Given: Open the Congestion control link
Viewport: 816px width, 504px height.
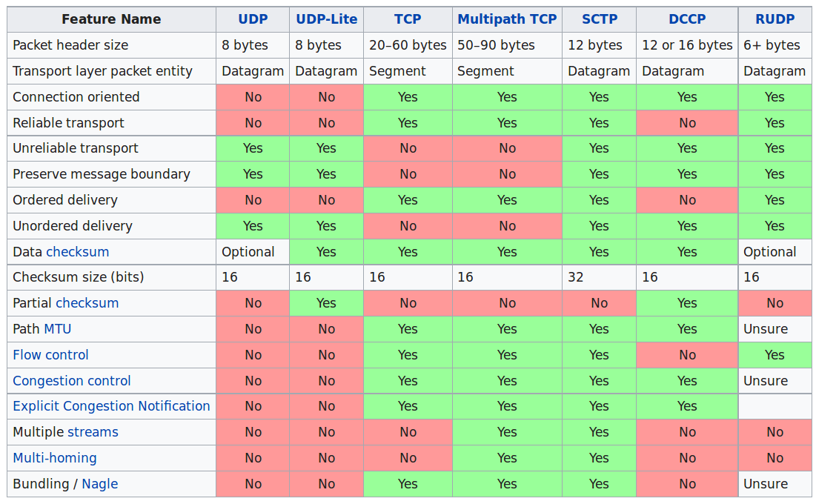Looking at the screenshot, I should pos(72,381).
